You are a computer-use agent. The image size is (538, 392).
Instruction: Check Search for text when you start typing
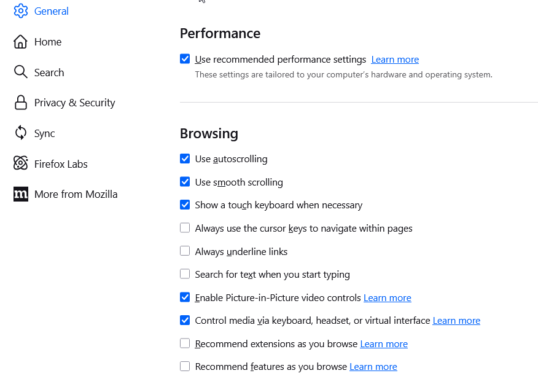(185, 275)
